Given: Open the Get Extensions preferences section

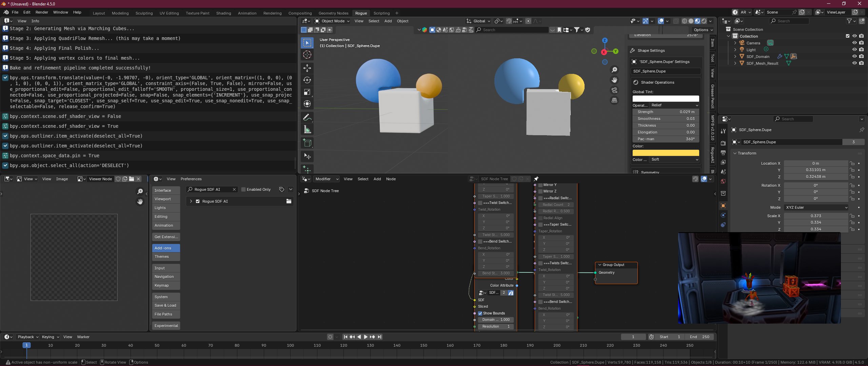Looking at the screenshot, I should click(166, 237).
